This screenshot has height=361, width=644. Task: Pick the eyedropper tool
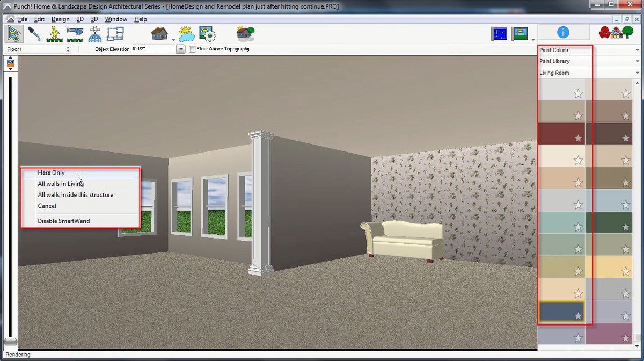coord(35,34)
